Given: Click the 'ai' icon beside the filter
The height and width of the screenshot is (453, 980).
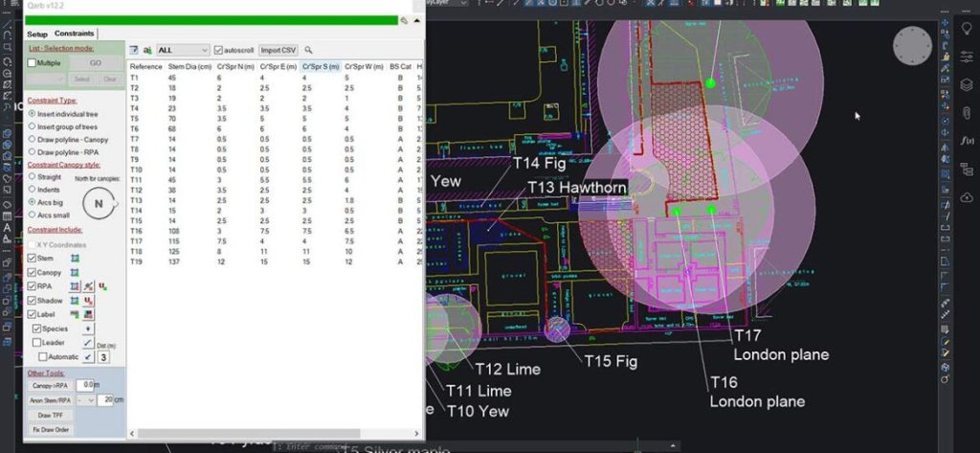Looking at the screenshot, I should pos(147,50).
